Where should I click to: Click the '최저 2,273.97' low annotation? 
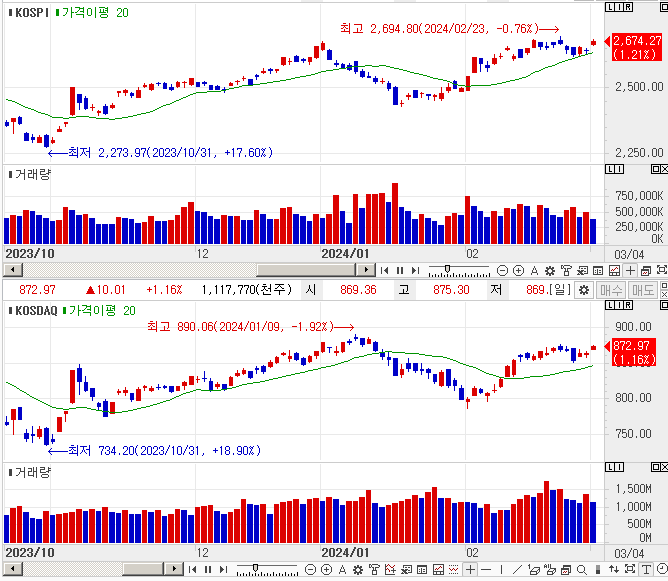pos(160,152)
